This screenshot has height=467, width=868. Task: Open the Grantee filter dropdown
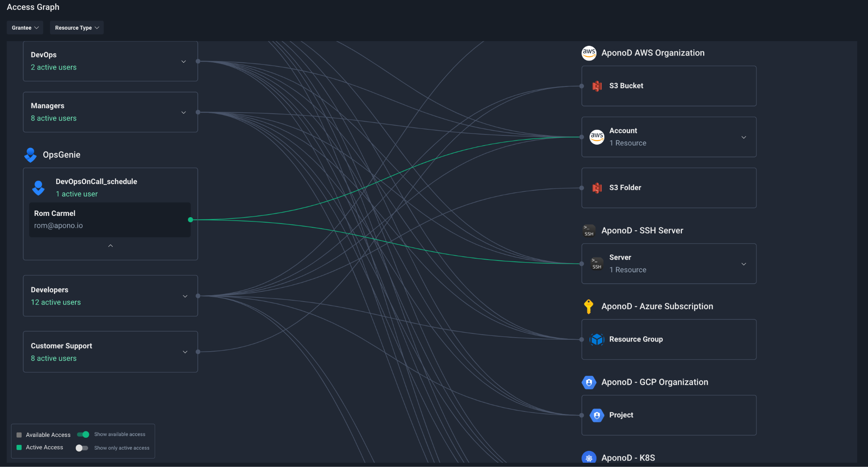tap(25, 28)
